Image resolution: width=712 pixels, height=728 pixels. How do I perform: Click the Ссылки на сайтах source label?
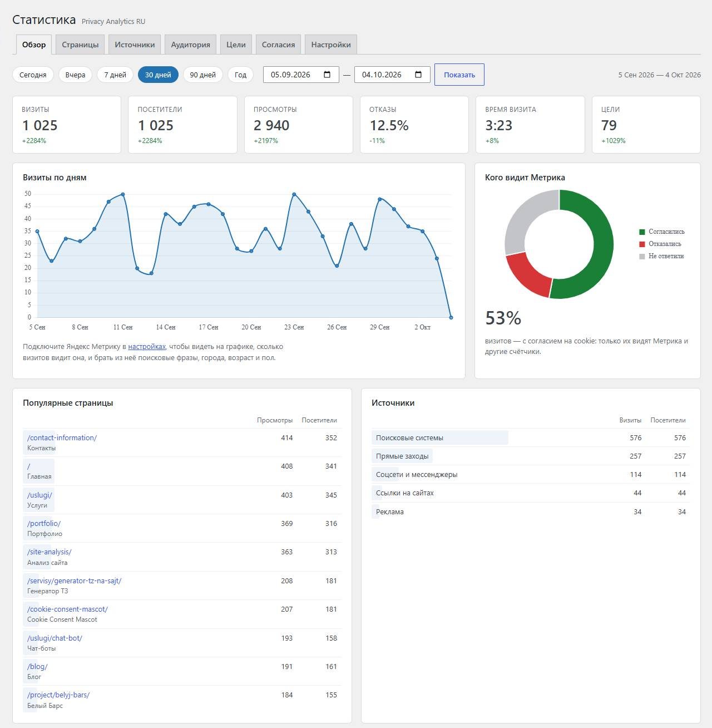pyautogui.click(x=405, y=493)
